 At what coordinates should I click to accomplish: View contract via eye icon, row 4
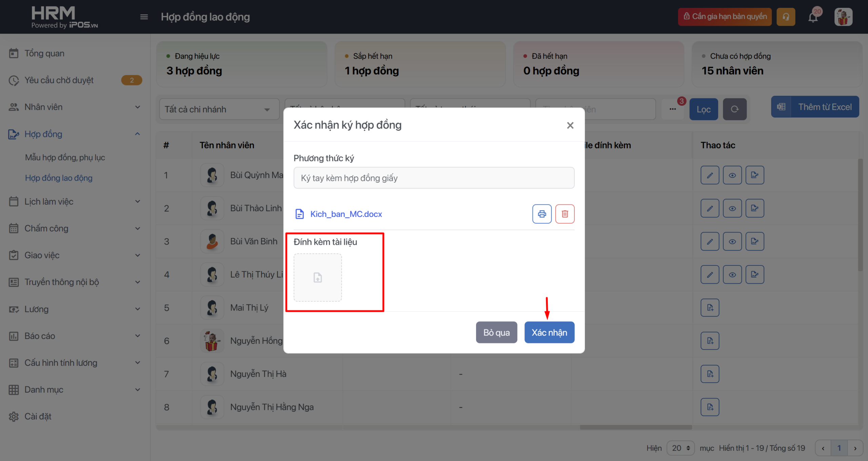pos(732,275)
